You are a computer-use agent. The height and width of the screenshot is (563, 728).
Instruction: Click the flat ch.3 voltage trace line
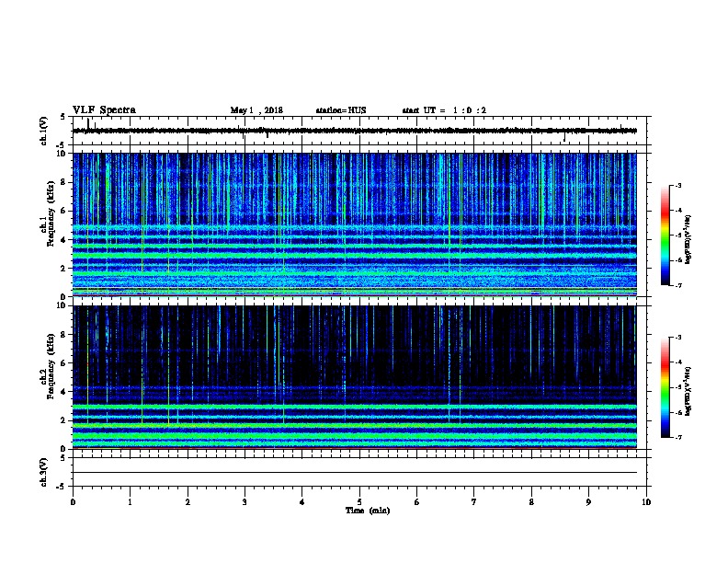pos(355,473)
